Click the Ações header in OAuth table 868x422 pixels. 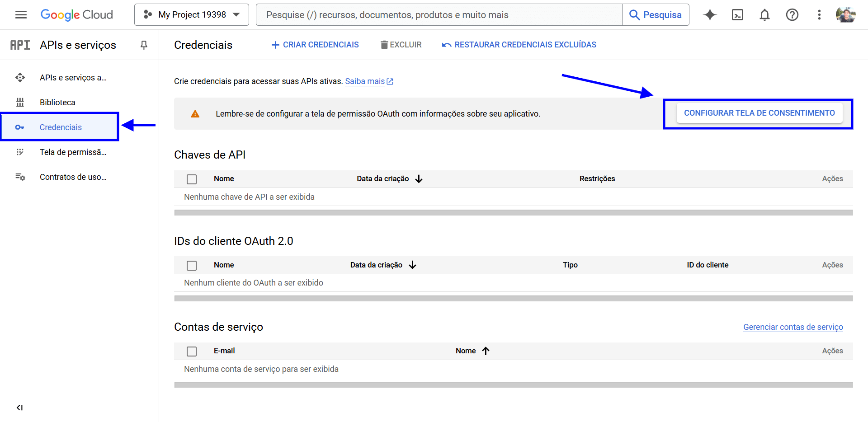pos(832,265)
